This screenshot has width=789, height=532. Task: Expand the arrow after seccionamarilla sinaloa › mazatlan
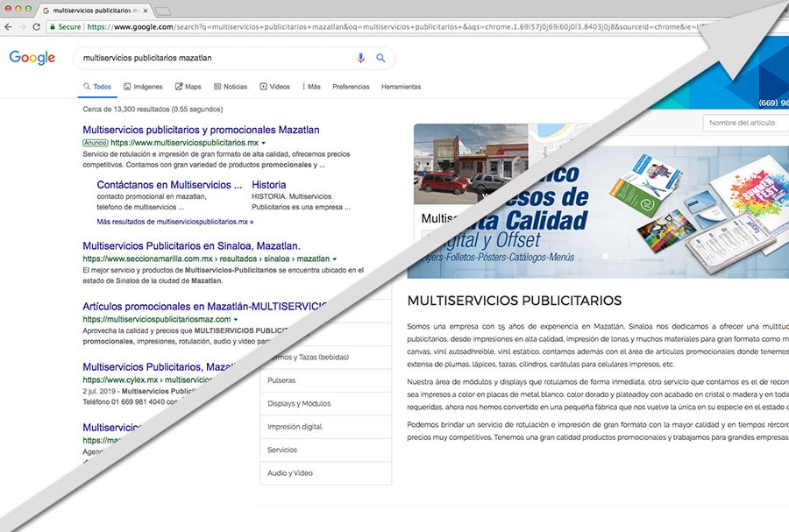335,259
